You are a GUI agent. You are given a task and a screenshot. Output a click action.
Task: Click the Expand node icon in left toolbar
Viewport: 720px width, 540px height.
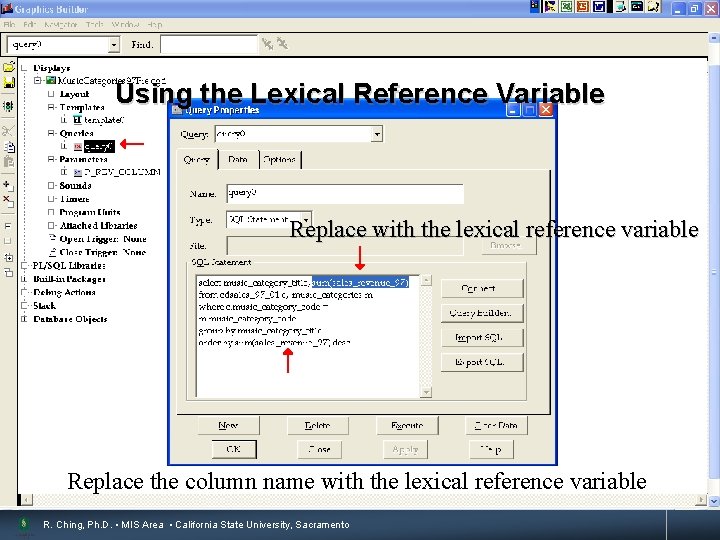pos(8,226)
